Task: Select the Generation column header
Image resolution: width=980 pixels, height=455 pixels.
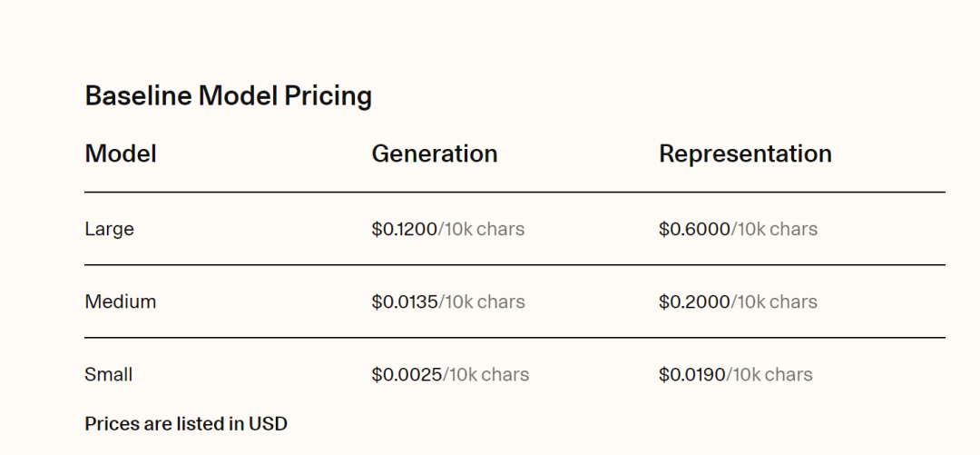Action: pos(434,153)
